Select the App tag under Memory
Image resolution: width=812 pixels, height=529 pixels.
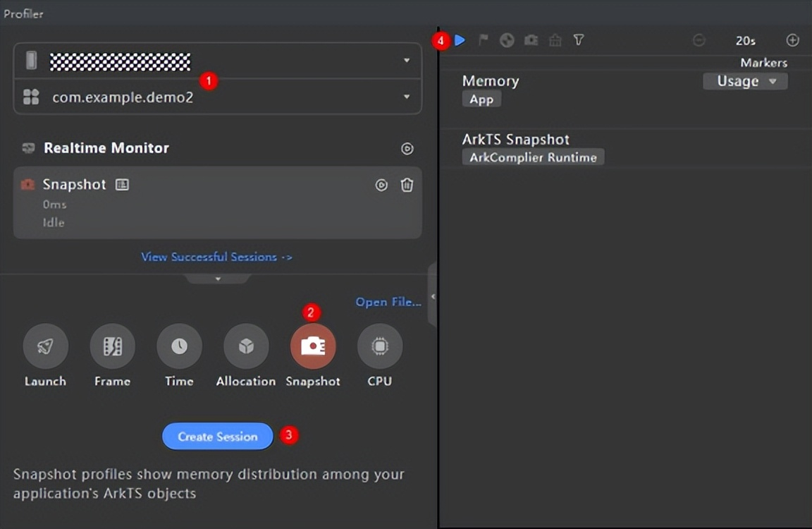point(481,99)
